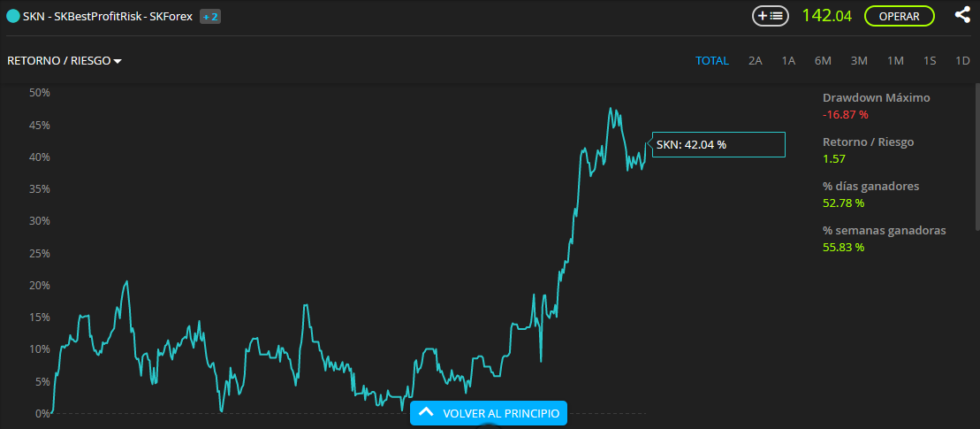Click VOLVER AL PRINCIPIO button
Image resolution: width=980 pixels, height=429 pixels.
click(489, 413)
